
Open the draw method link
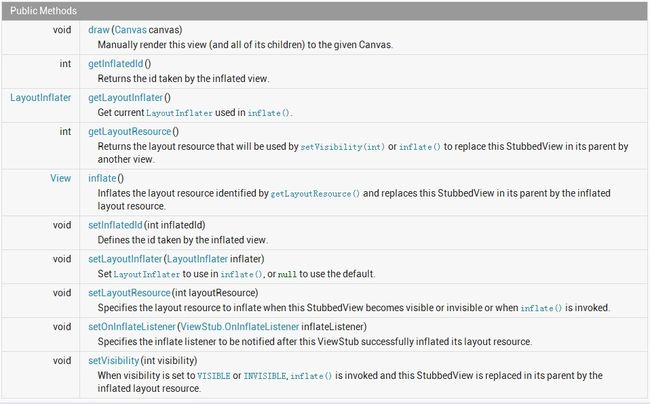coord(99,30)
